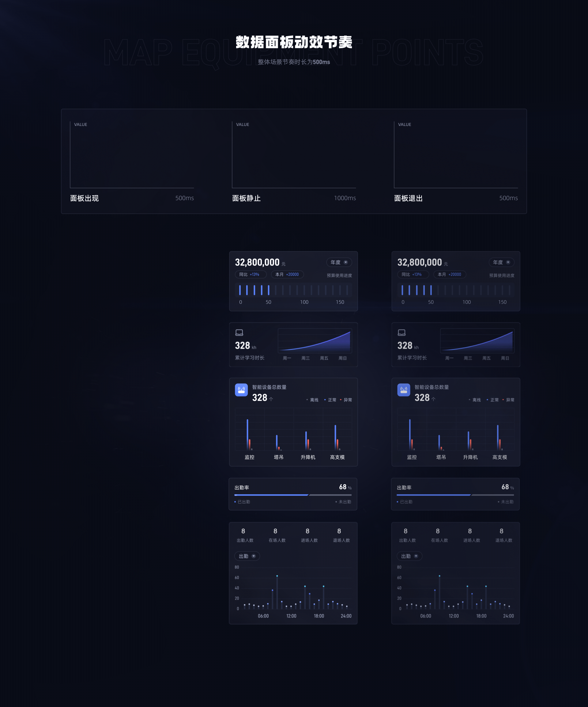
Task: Click the 本月 +20000 pill in the left budget card
Action: (x=287, y=274)
